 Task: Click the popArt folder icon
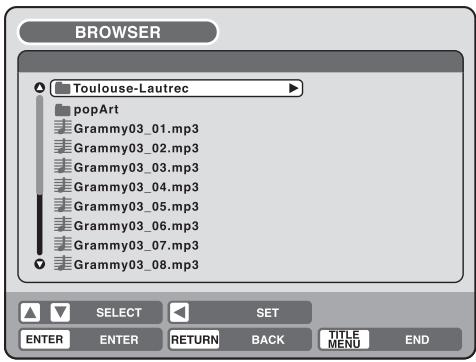pyautogui.click(x=62, y=110)
